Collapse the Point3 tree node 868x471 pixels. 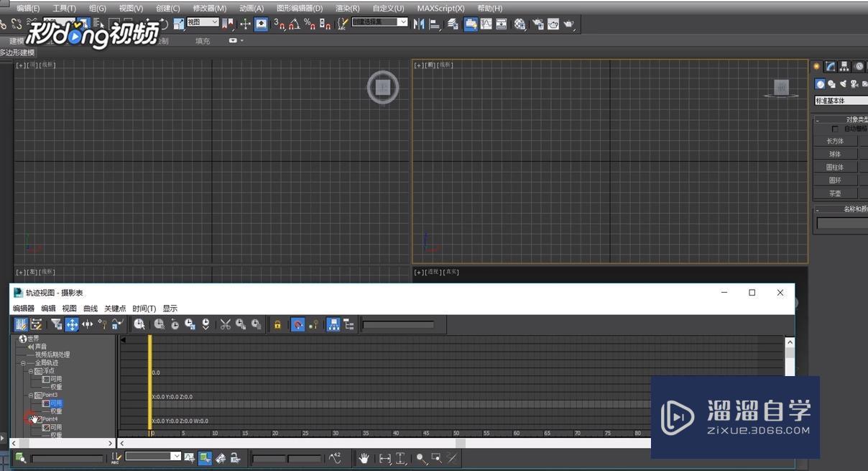(x=31, y=395)
